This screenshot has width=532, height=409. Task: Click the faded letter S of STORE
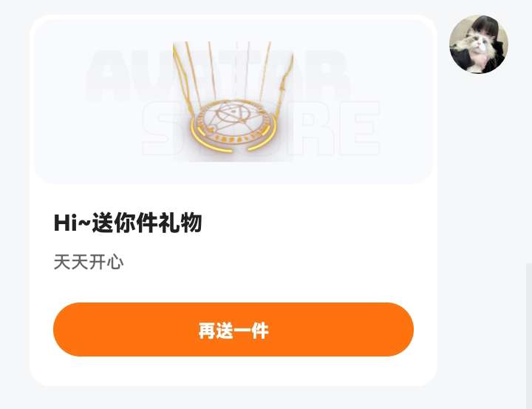[160, 129]
